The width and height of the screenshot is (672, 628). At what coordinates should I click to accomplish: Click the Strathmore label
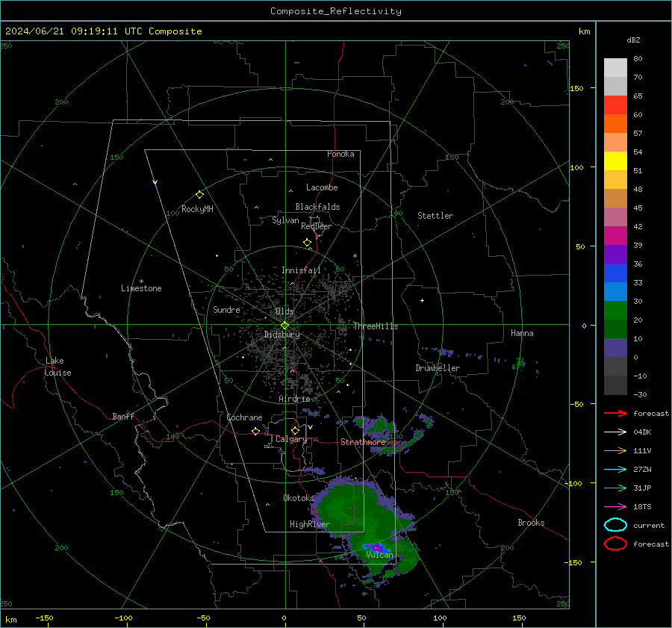pyautogui.click(x=363, y=442)
